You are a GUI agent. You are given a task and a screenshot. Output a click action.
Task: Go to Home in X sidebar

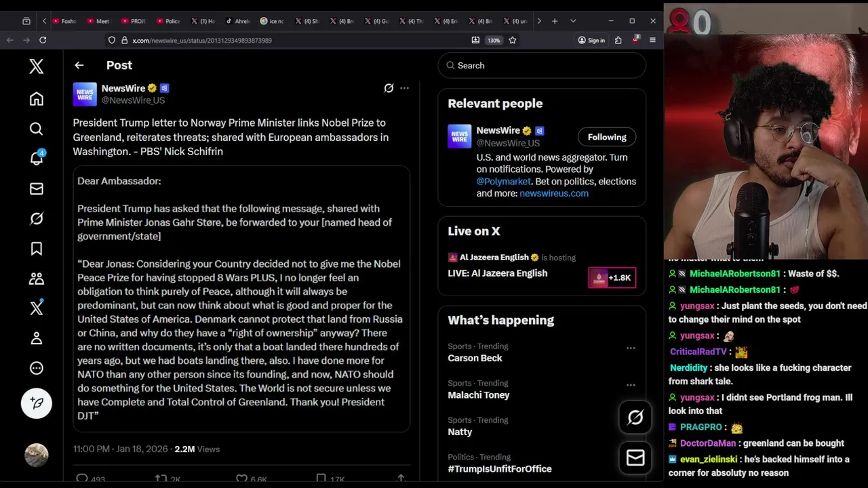pyautogui.click(x=37, y=99)
